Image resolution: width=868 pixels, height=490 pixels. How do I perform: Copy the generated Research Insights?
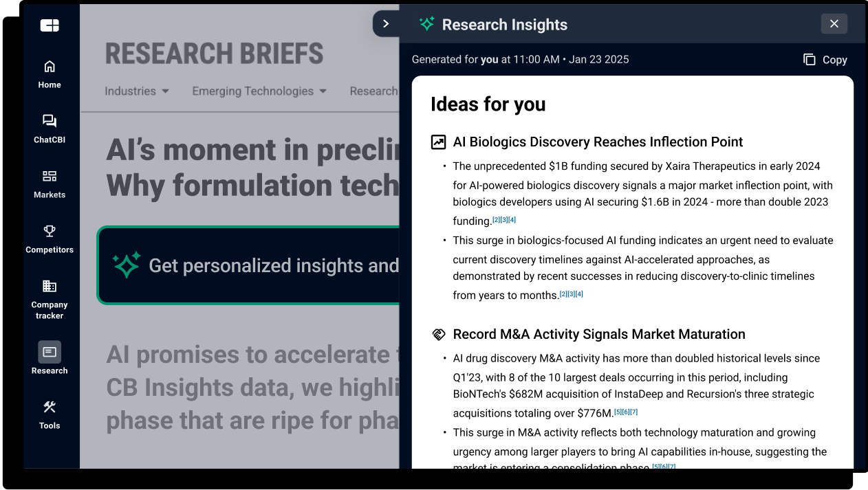(824, 59)
